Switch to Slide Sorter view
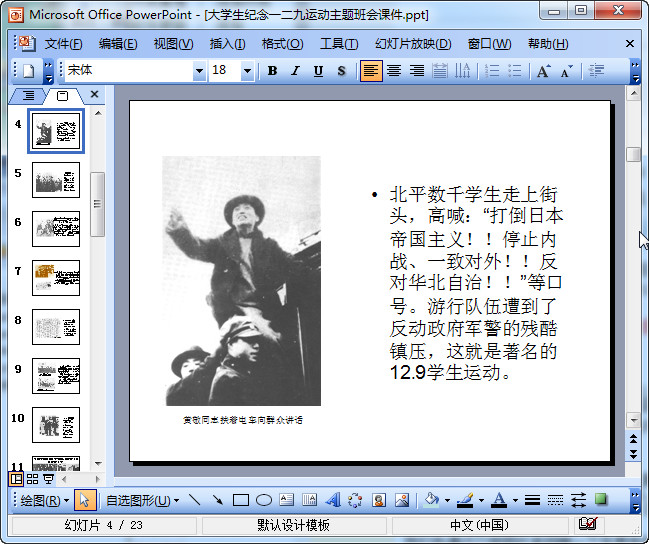 [x=32, y=479]
